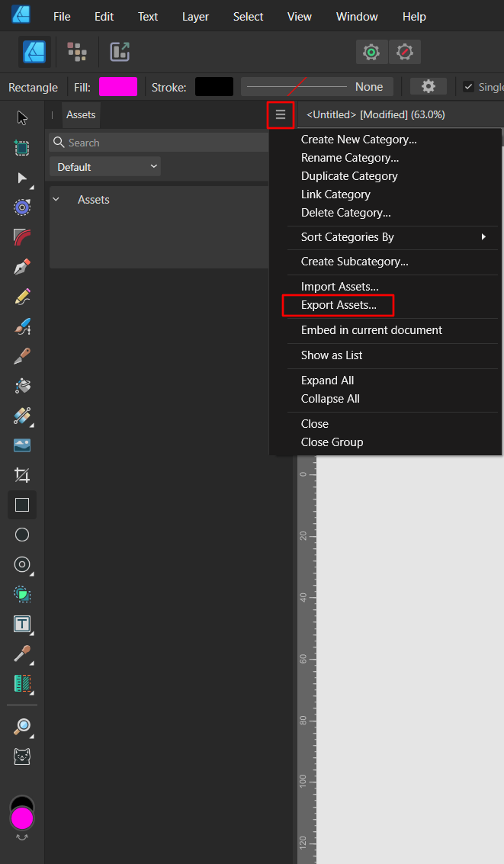Select the Color Picker tool
This screenshot has height=864, width=504.
(21, 654)
